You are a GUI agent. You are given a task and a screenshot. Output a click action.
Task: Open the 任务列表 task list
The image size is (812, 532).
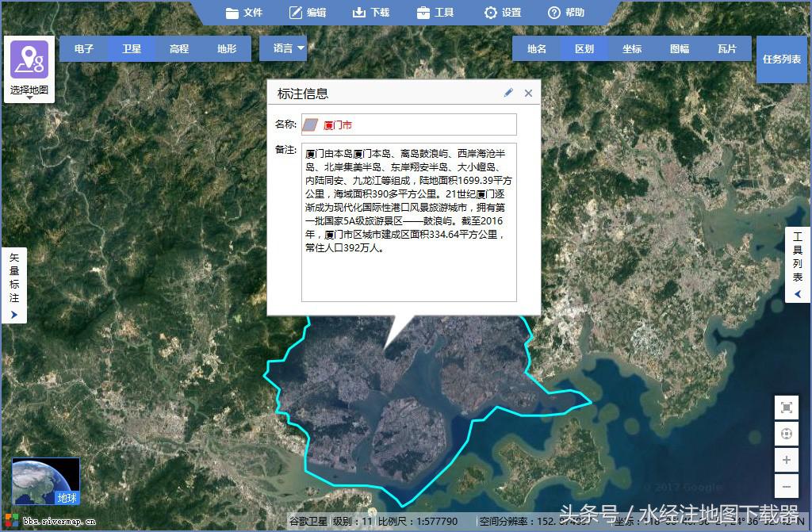click(x=782, y=59)
